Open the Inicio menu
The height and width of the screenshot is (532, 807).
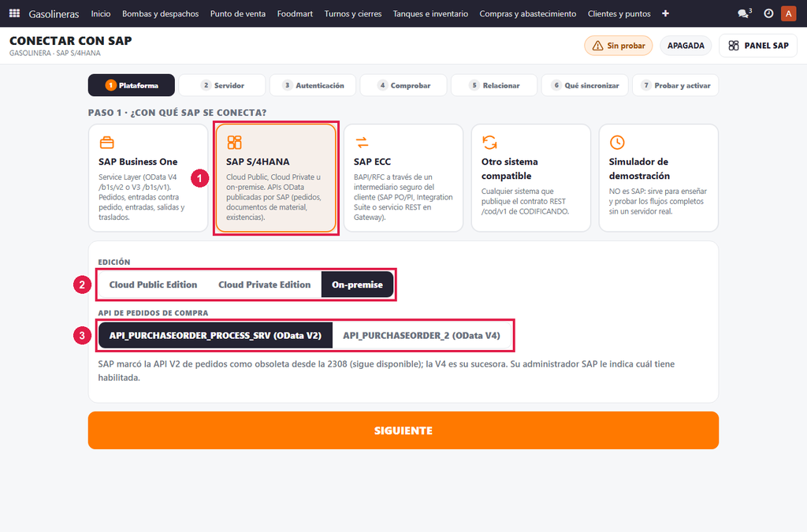101,13
